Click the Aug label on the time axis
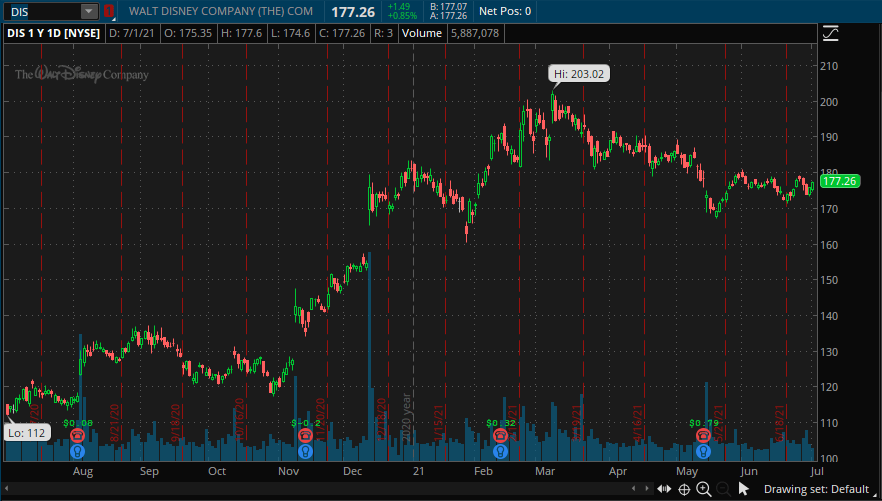 (83, 471)
